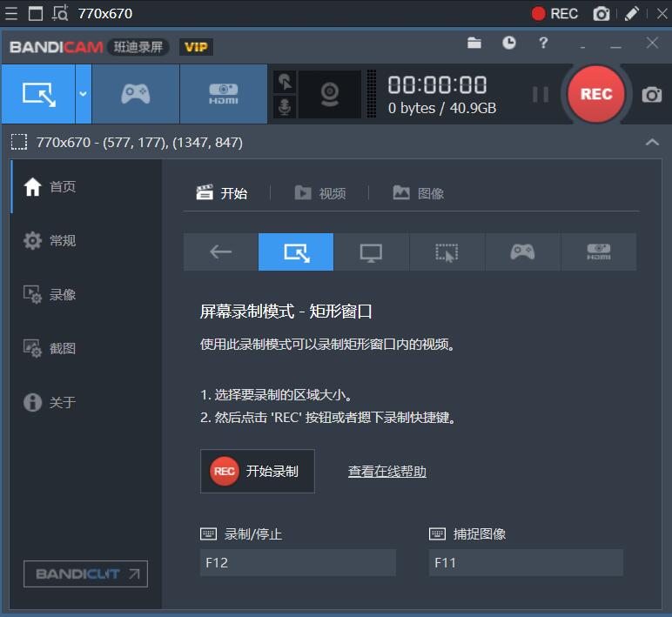Click the dashed rectangle area icon
672x617 pixels.
pyautogui.click(x=19, y=142)
